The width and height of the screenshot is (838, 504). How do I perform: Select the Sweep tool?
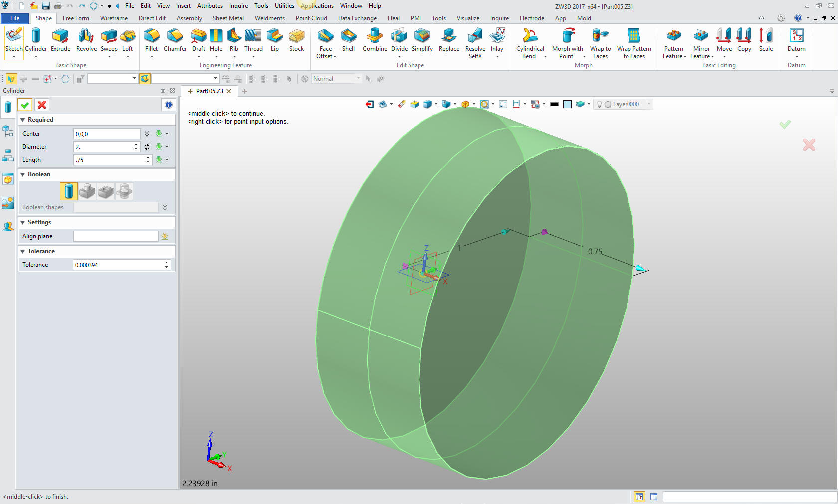point(109,40)
